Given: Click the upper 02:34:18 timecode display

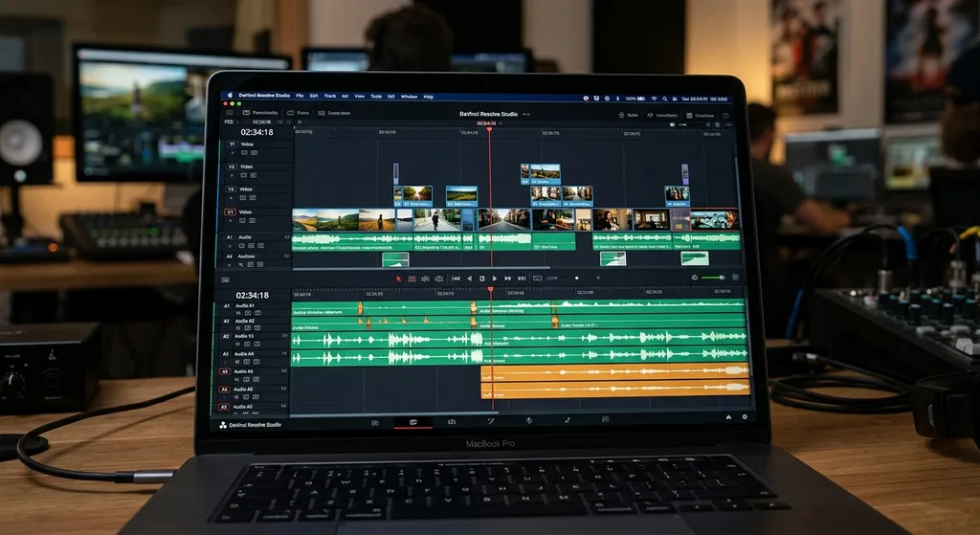Looking at the screenshot, I should [256, 132].
